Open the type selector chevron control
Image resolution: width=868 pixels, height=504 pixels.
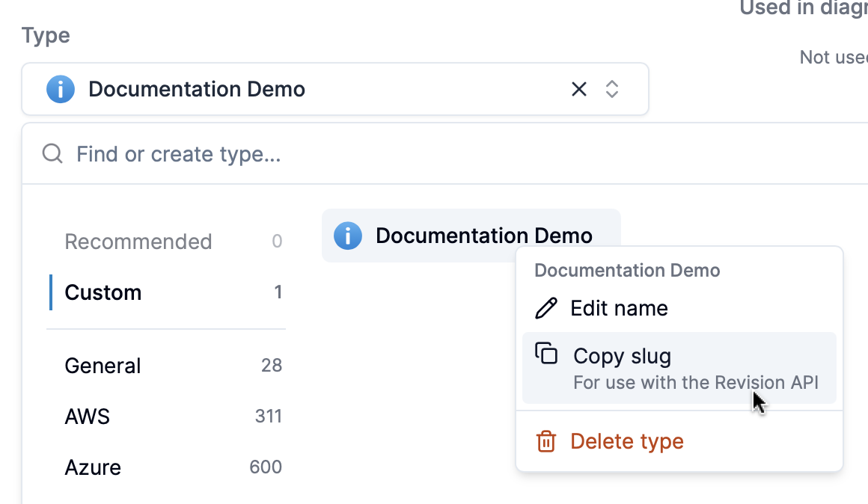click(x=612, y=89)
